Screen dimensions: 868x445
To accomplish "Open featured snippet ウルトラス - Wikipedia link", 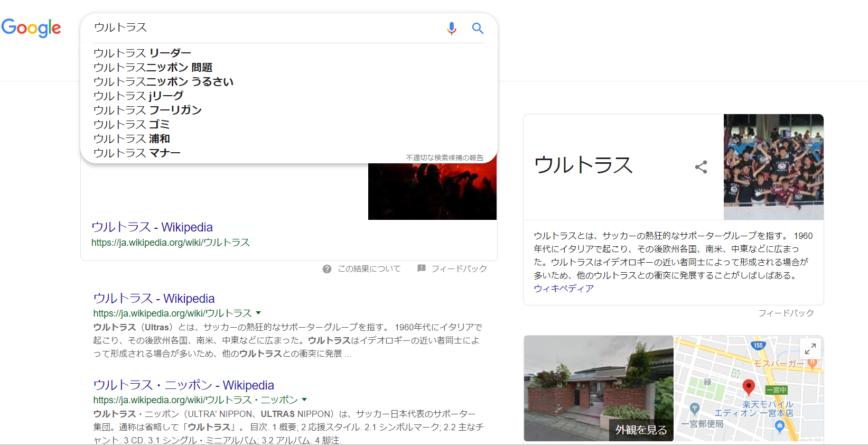I will tap(152, 227).
